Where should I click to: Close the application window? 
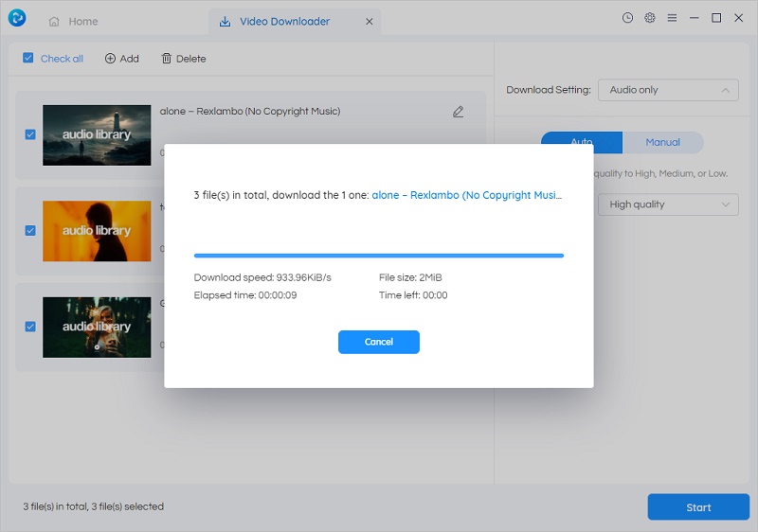(x=739, y=18)
